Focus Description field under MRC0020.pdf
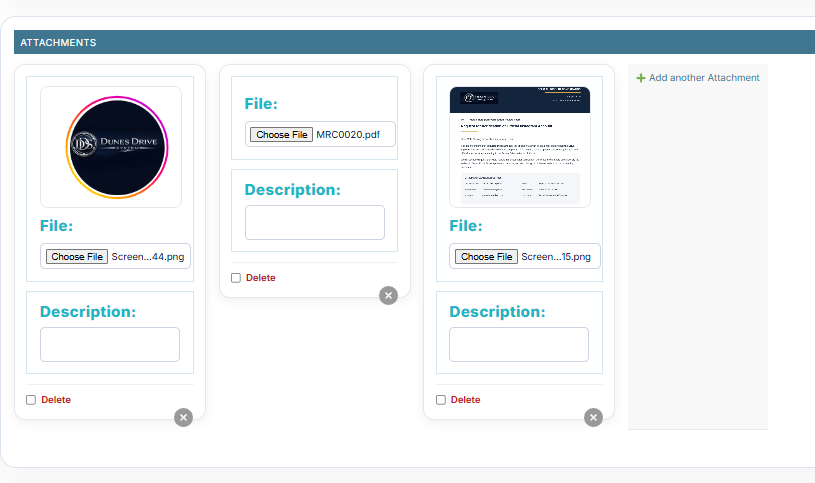Image resolution: width=815 pixels, height=483 pixels. (x=315, y=223)
